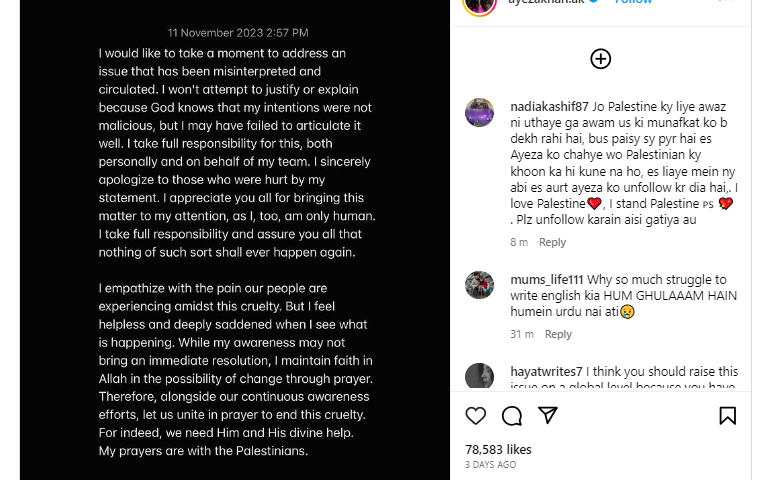This screenshot has width=759, height=480.
Task: Follow the ayezakhan.ak account
Action: [633, 3]
